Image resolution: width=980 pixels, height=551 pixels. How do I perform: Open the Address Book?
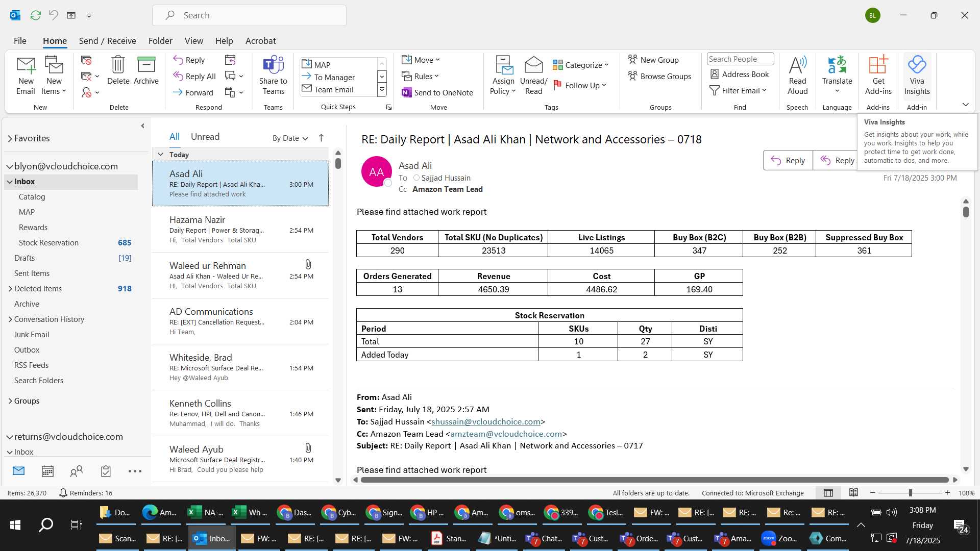tap(739, 74)
